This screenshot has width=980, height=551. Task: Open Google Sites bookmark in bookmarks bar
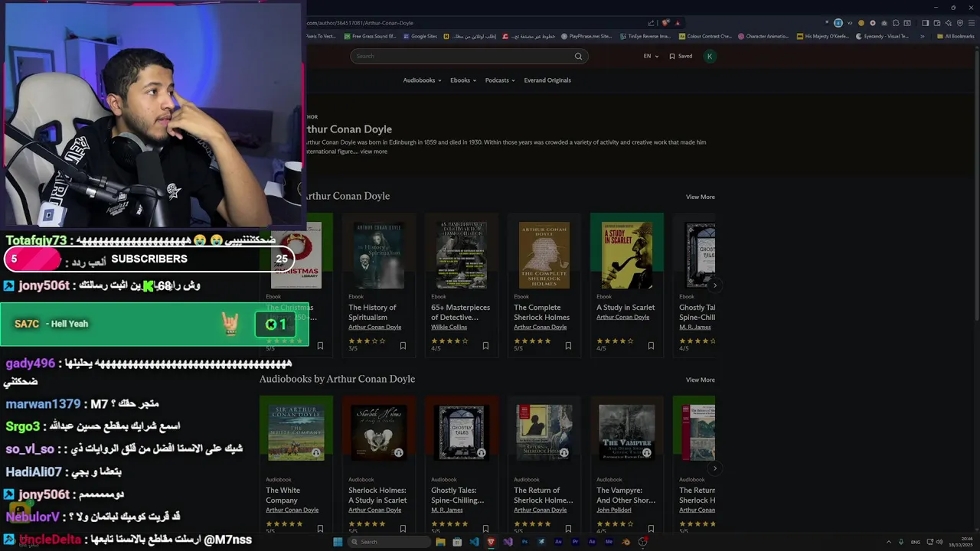pos(420,36)
